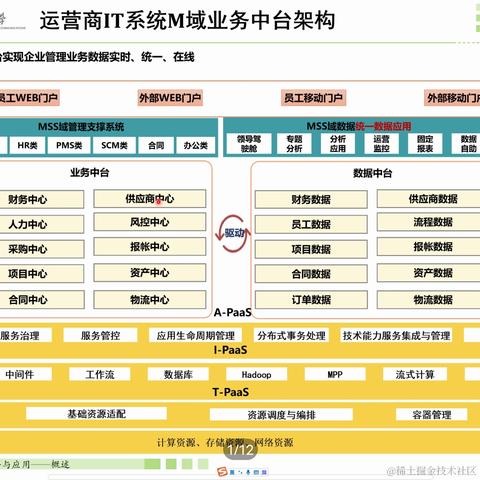Image resolution: width=480 pixels, height=480 pixels.
Task: Click the 数据自助 box
Action: click(466, 144)
